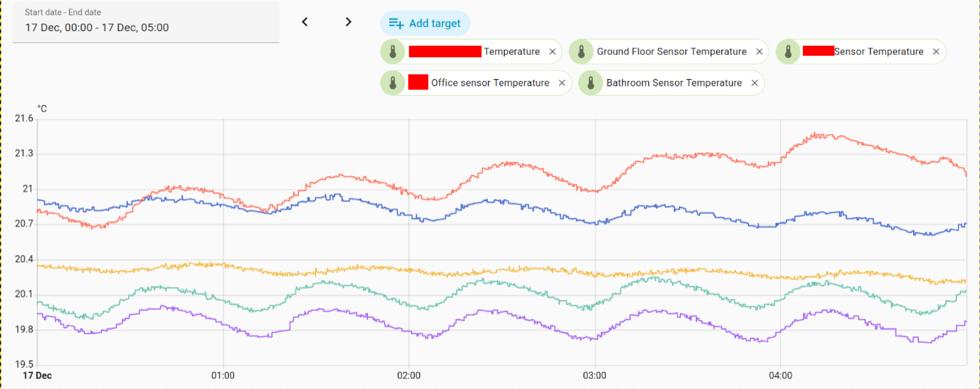Click the 04:00 time axis label
The height and width of the screenshot is (389, 980).
pos(780,375)
